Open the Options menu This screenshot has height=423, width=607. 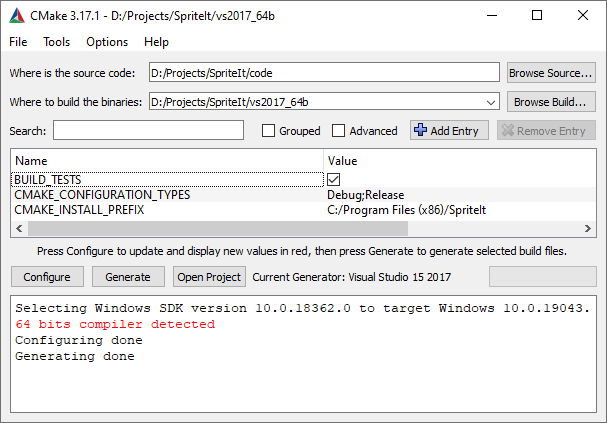coord(107,42)
